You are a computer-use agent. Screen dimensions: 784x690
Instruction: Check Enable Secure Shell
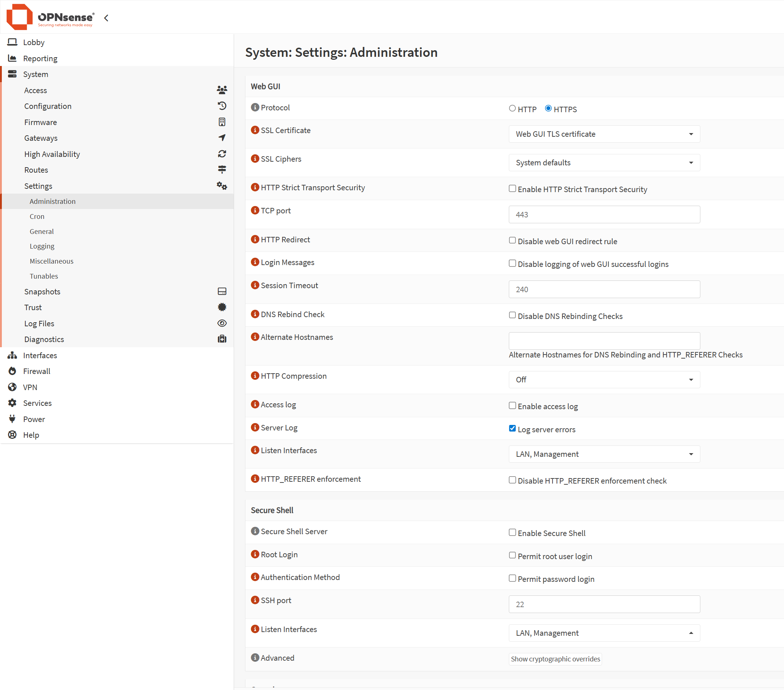pyautogui.click(x=512, y=532)
